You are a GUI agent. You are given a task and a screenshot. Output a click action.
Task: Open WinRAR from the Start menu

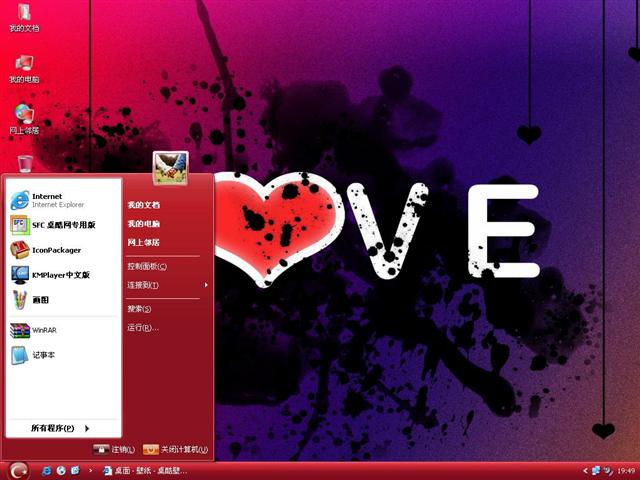tap(64, 330)
